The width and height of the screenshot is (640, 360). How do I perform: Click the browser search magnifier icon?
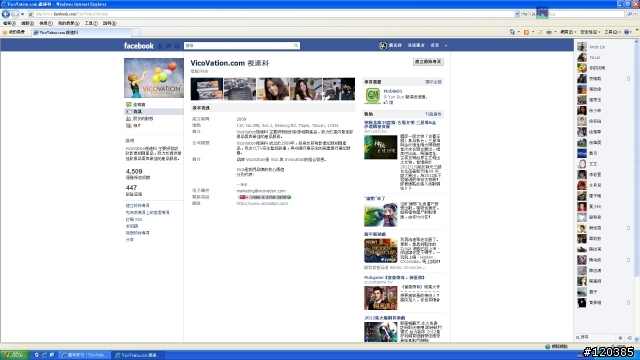629,14
